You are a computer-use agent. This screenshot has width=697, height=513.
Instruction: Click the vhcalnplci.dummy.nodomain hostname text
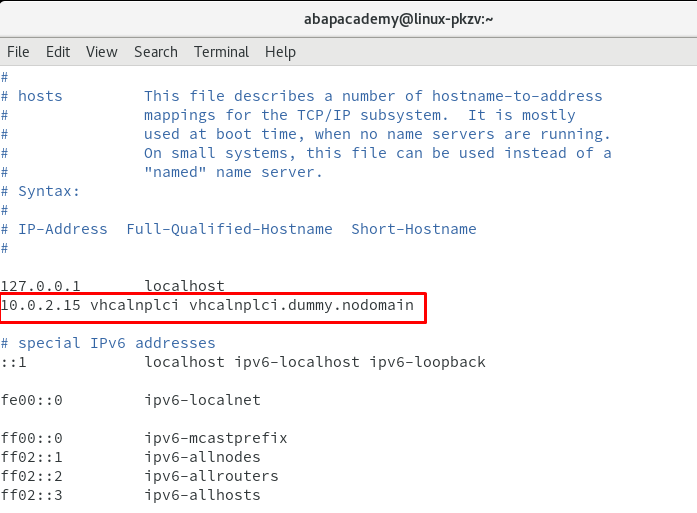pos(301,305)
